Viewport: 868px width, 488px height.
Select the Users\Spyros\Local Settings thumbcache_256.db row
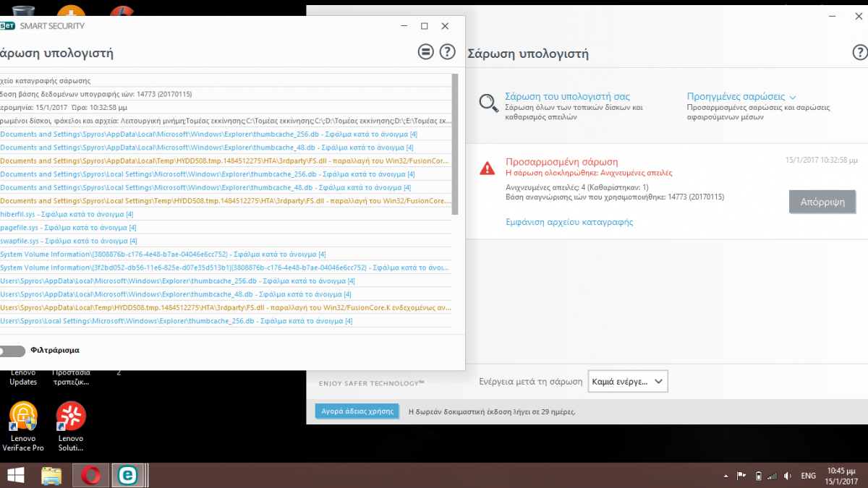[225, 320]
